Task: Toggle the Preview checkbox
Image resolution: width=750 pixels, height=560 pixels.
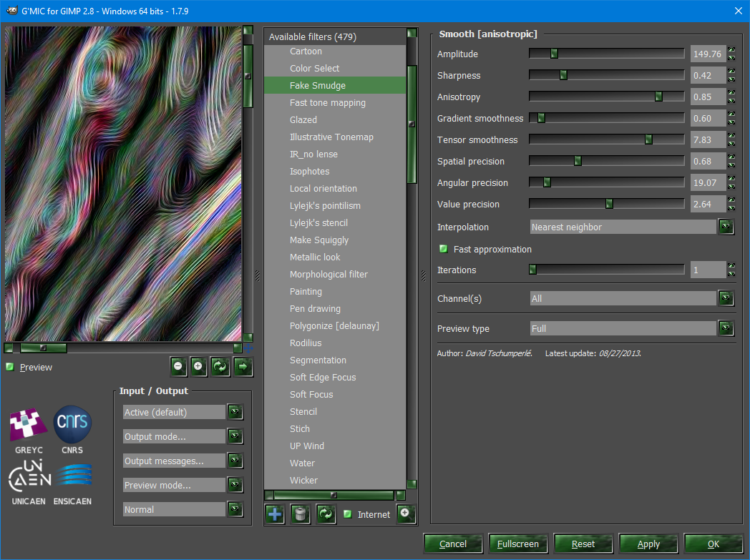Action: coord(9,367)
